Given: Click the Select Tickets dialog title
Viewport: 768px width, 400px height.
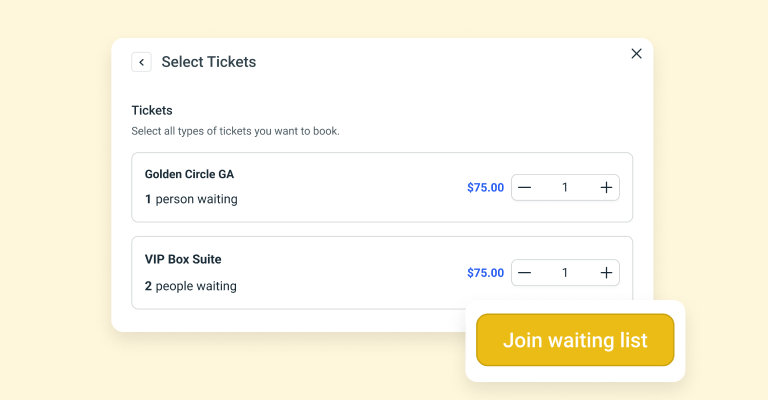Looking at the screenshot, I should pos(209,62).
